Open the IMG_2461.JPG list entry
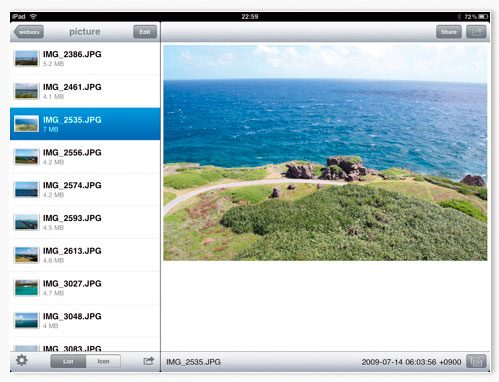499x382 pixels. point(85,91)
